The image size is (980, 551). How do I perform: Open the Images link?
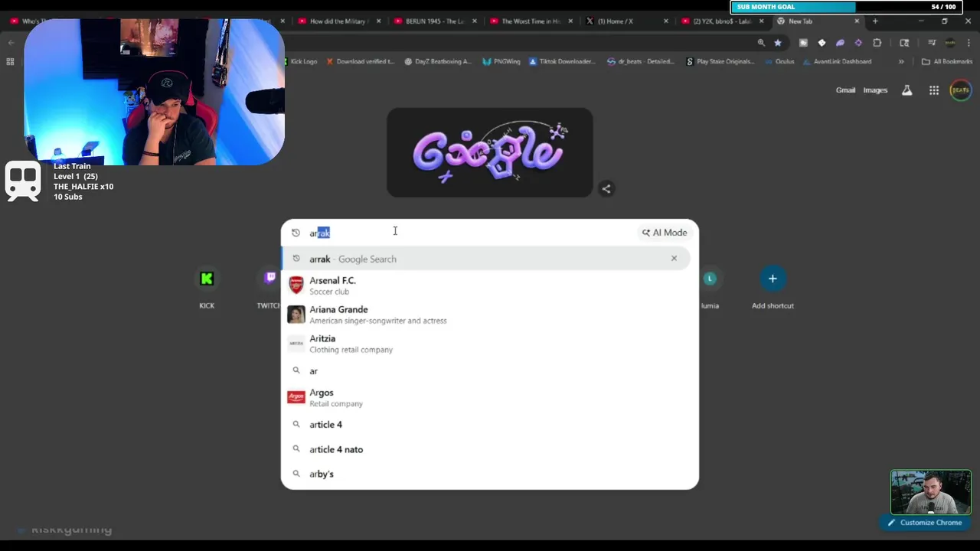coord(875,90)
